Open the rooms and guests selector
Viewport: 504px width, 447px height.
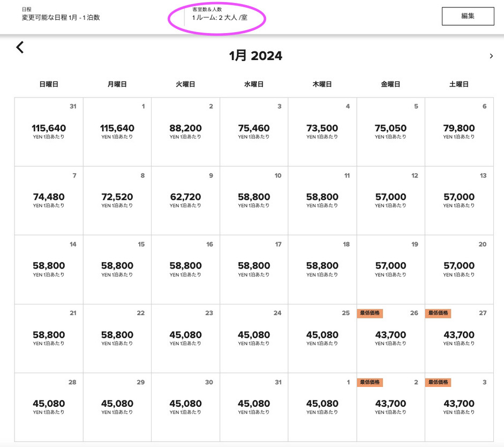click(220, 17)
